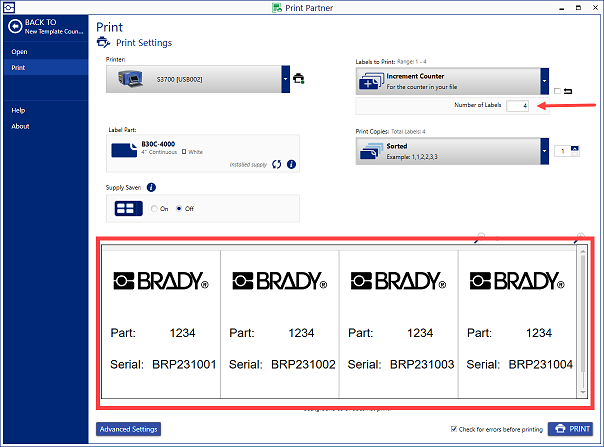604x447 pixels.
Task: Turn Supply Saver On
Action: pyautogui.click(x=153, y=208)
